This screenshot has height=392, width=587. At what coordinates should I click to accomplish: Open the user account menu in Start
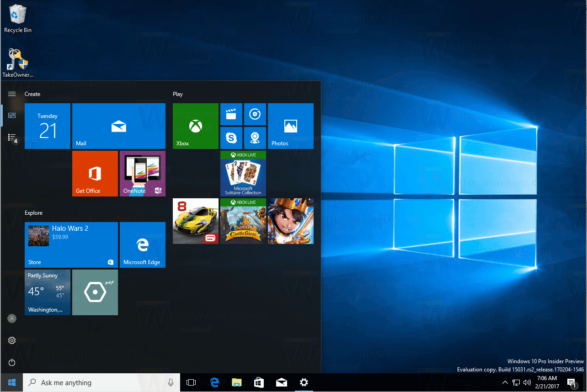(12, 318)
